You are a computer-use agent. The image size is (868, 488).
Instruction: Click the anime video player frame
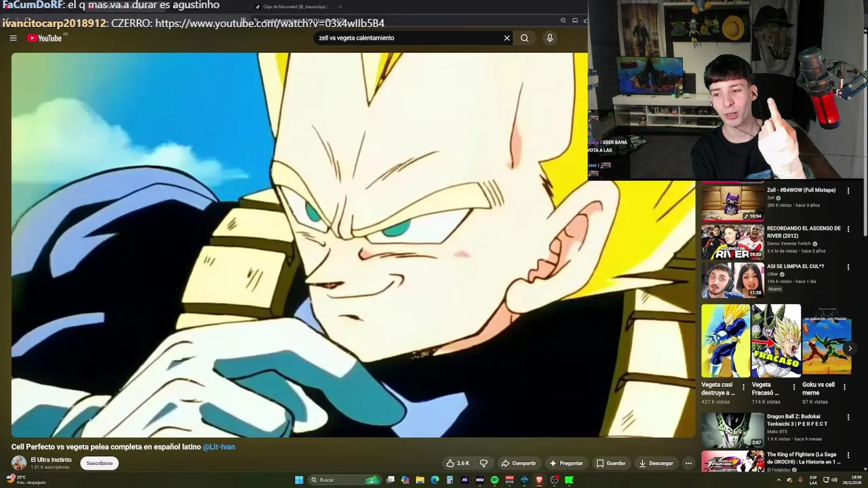coord(353,245)
